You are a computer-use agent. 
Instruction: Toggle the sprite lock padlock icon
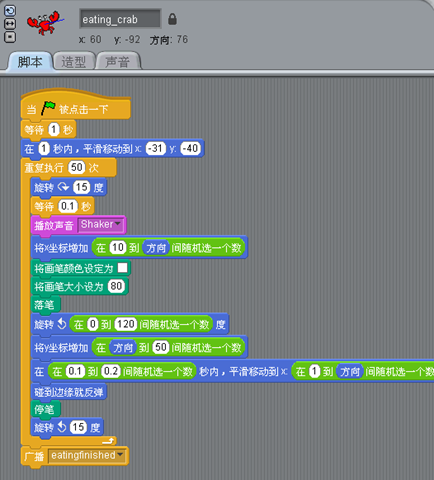click(172, 19)
